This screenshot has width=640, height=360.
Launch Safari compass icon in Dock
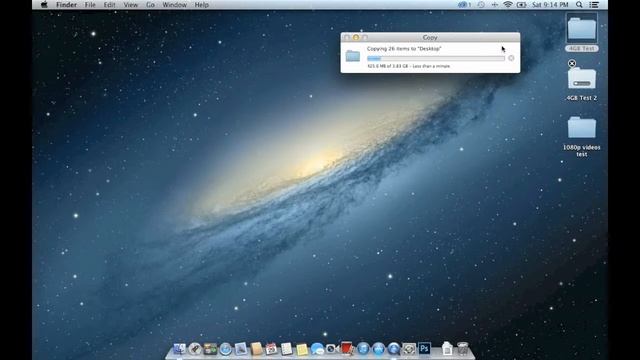point(225,349)
